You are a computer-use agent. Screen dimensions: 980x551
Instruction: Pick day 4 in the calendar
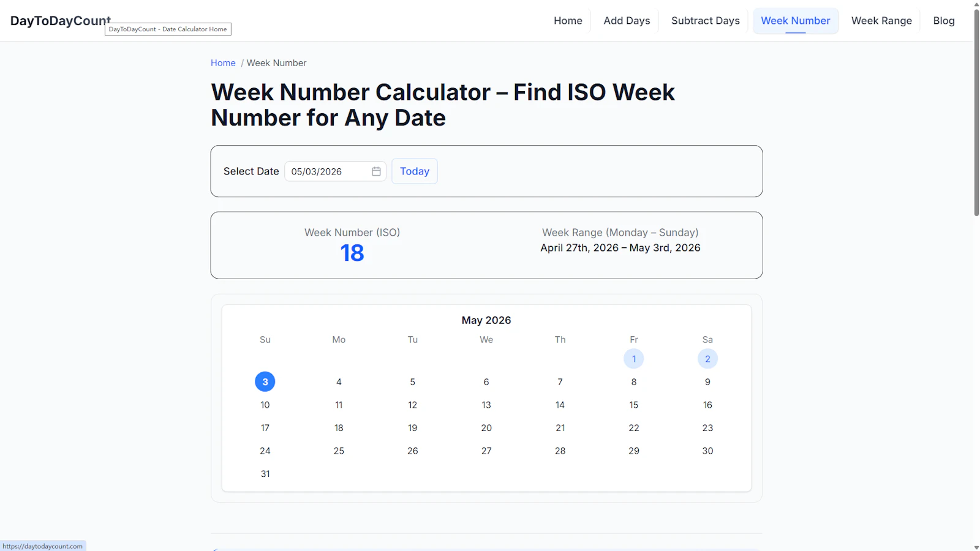tap(339, 382)
